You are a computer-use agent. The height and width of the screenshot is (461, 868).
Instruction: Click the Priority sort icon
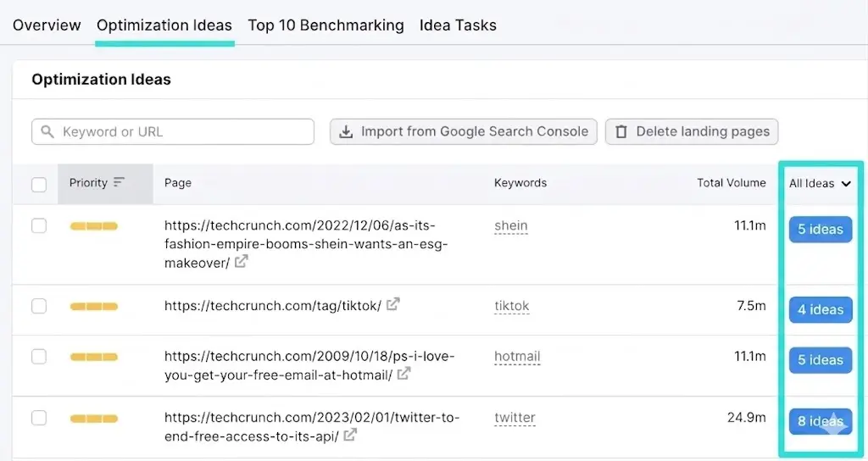tap(119, 182)
